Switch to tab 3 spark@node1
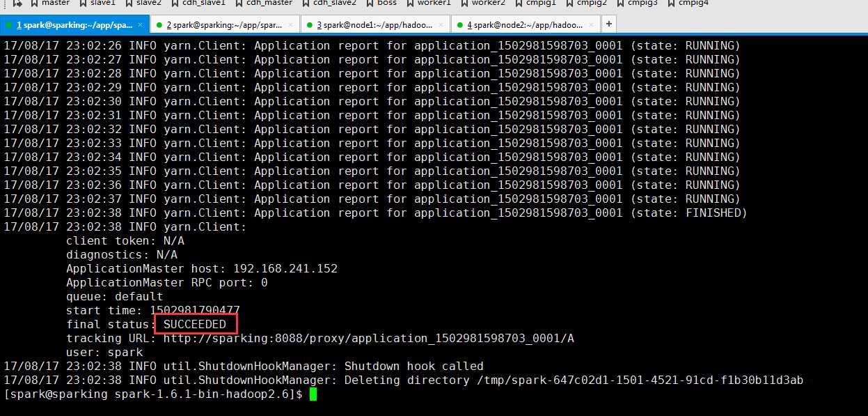 tap(375, 24)
